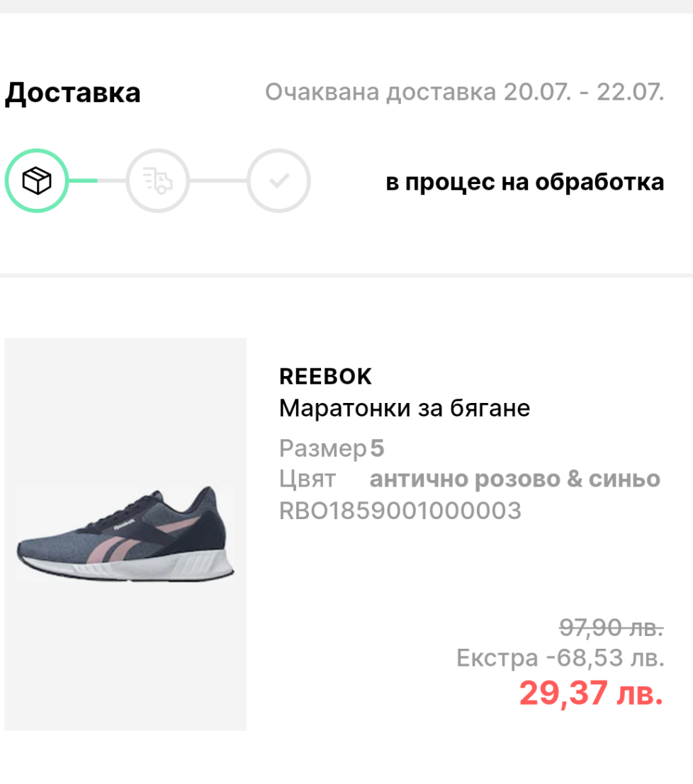Tap the "Цвят" label
Screen dimensions: 693x784
(307, 479)
